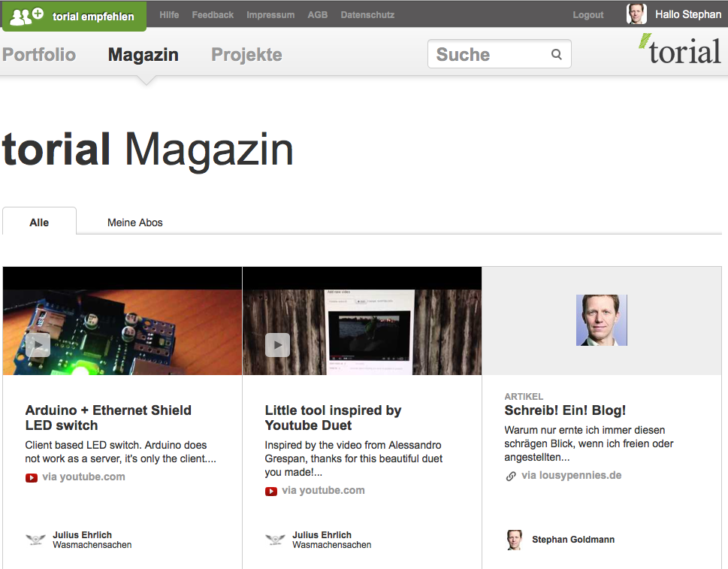Click via youtube.com under Little tool article

(x=323, y=490)
